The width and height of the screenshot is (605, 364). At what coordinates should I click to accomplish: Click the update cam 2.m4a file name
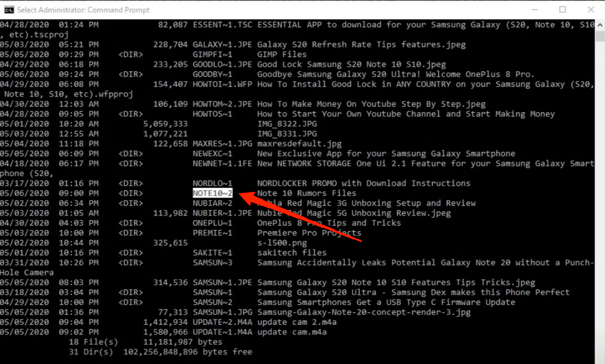coord(297,322)
